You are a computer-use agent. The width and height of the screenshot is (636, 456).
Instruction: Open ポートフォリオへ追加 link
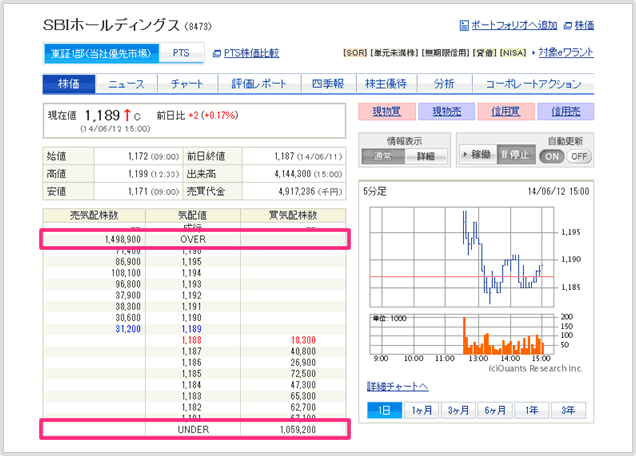(x=514, y=25)
